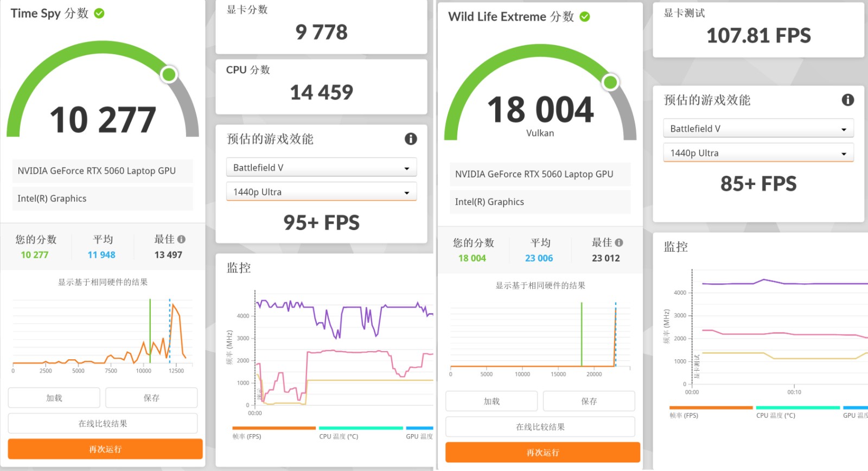Click 显示基于相同硬件的结果 in the Wild Life Extreme panel

point(540,285)
